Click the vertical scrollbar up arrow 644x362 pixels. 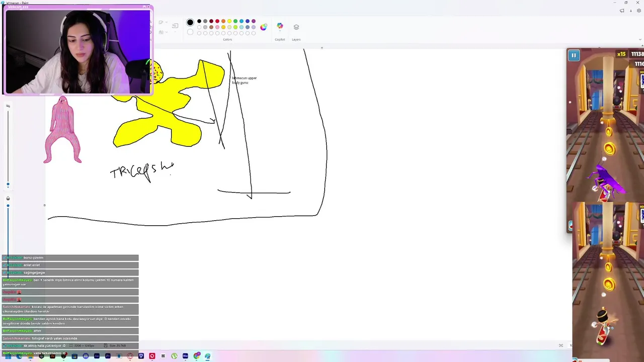(642, 46)
